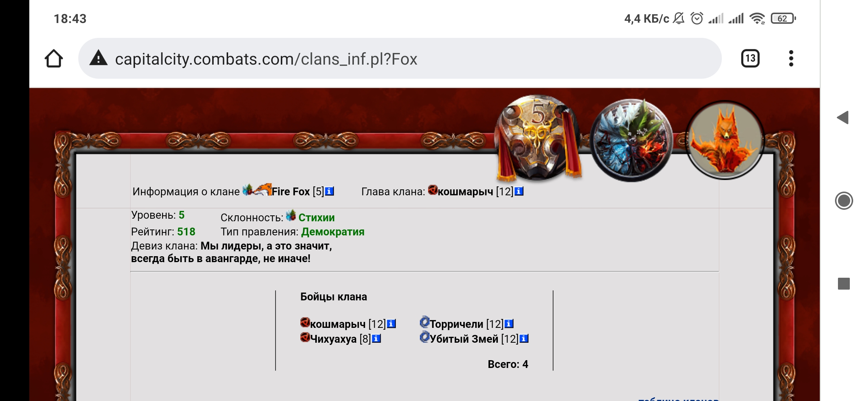The image size is (868, 401).
Task: Open the tab switcher showing 13 tabs
Action: point(750,58)
